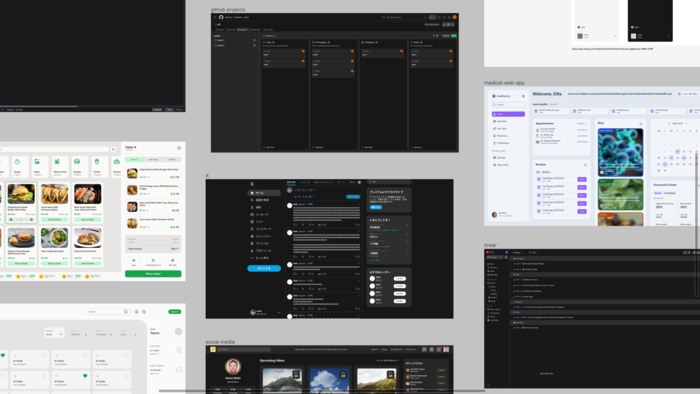Click the horizontal canvas scrollbar at bottom
Screen dimensions: 700x394
(321, 391)
